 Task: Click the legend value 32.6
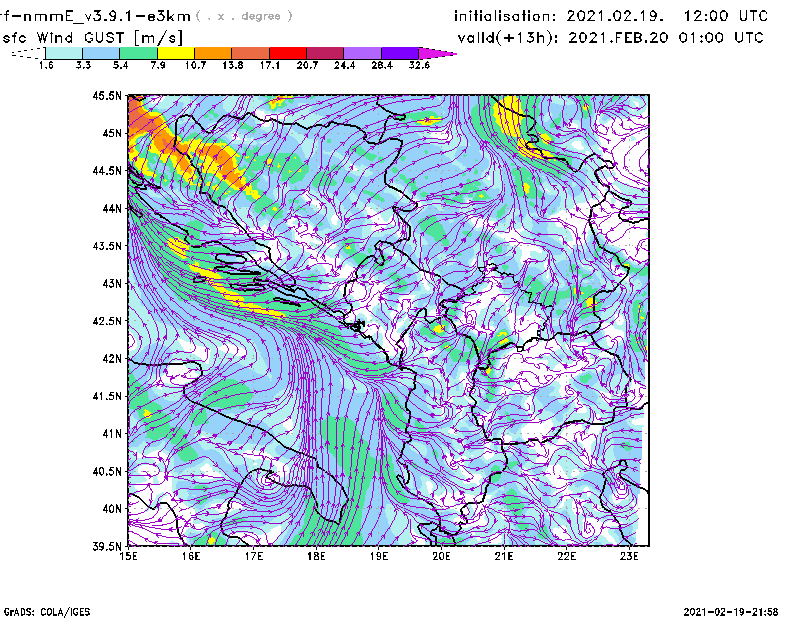click(419, 65)
